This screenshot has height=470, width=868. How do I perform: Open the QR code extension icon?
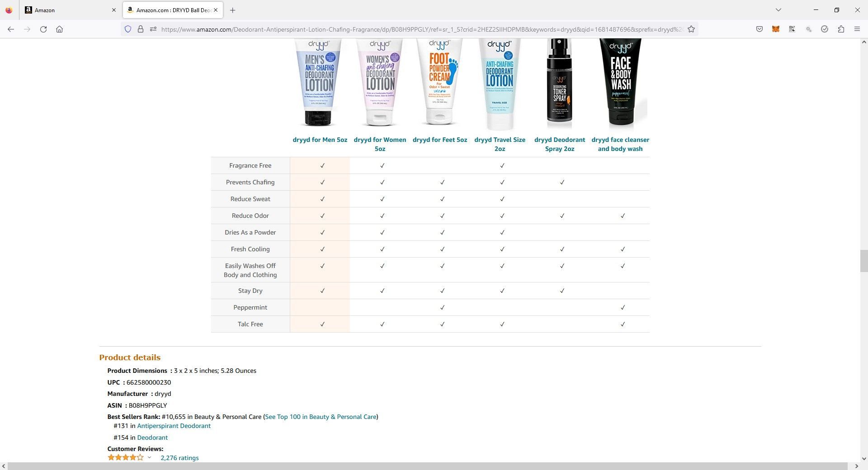pyautogui.click(x=792, y=29)
